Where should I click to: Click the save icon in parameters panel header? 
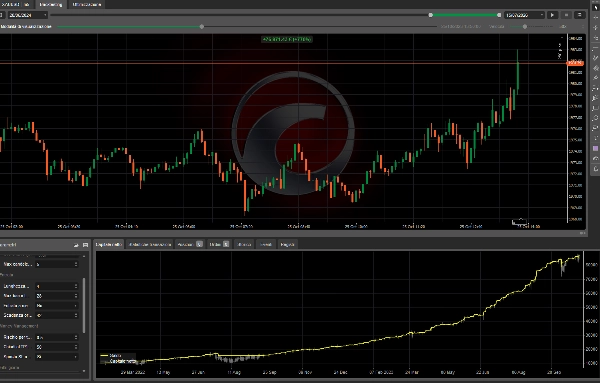pos(85,245)
